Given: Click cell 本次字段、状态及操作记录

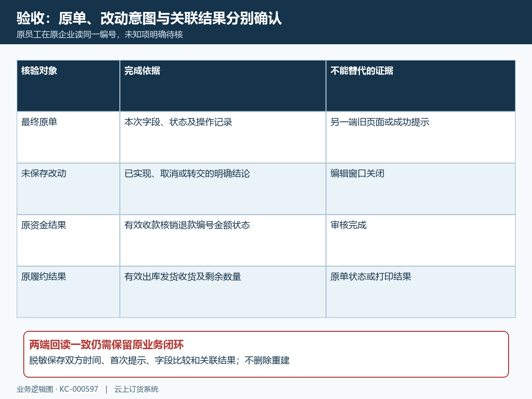Looking at the screenshot, I should point(223,137).
